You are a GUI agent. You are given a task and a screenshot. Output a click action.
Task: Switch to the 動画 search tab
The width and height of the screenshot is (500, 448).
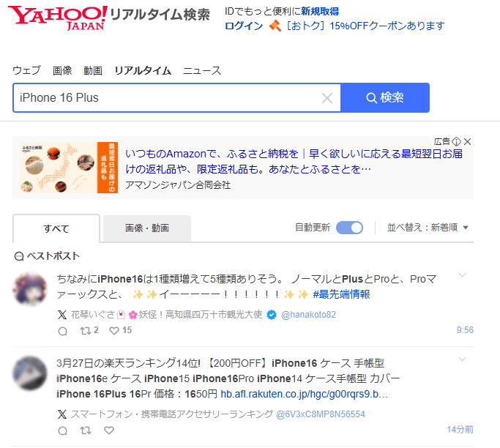[x=93, y=70]
